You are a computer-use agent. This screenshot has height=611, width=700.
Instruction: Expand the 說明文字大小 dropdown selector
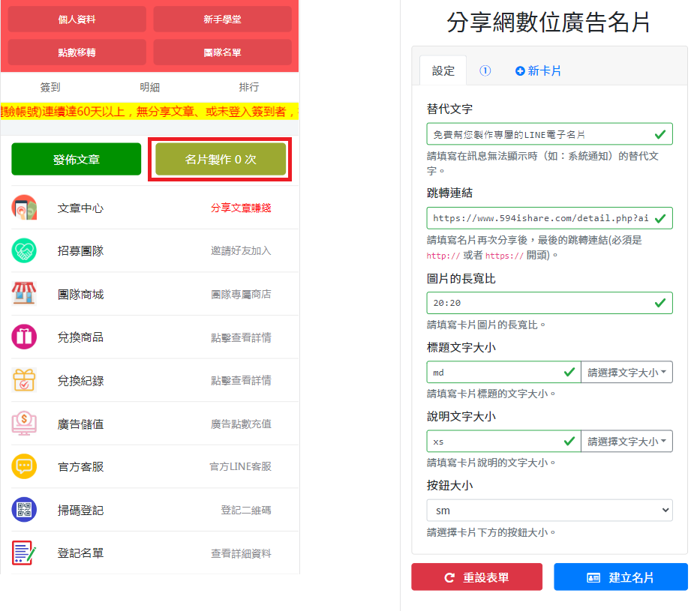[626, 441]
